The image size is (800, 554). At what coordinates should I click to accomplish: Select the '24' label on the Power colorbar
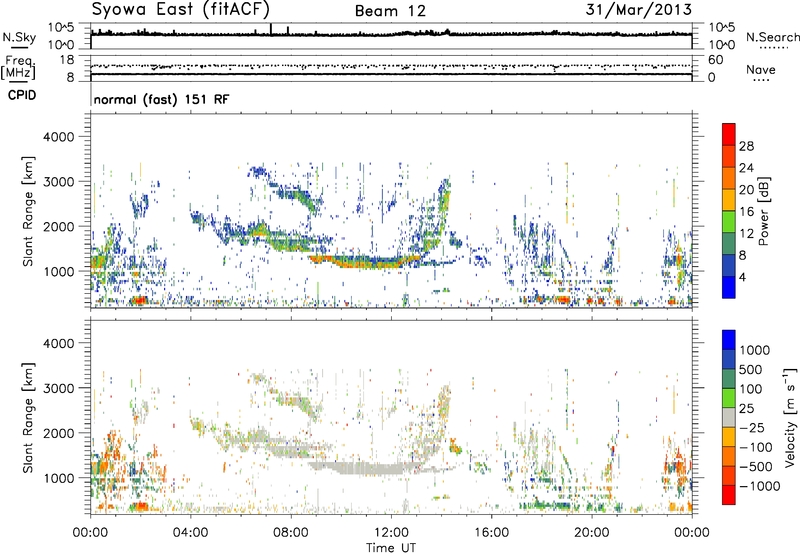point(746,168)
